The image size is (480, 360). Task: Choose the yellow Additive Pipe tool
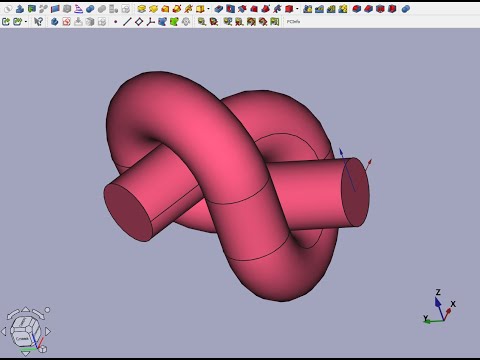coord(177,9)
